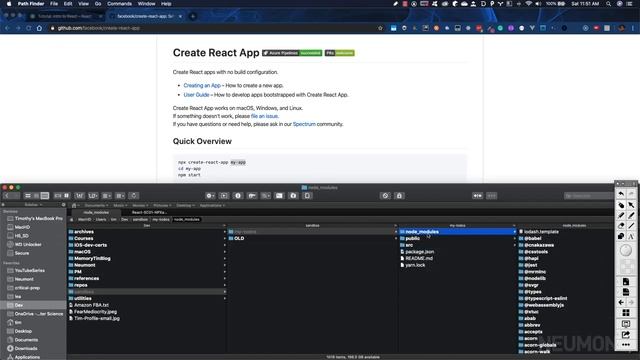Click the Get Info toolbar icon

pos(238,196)
